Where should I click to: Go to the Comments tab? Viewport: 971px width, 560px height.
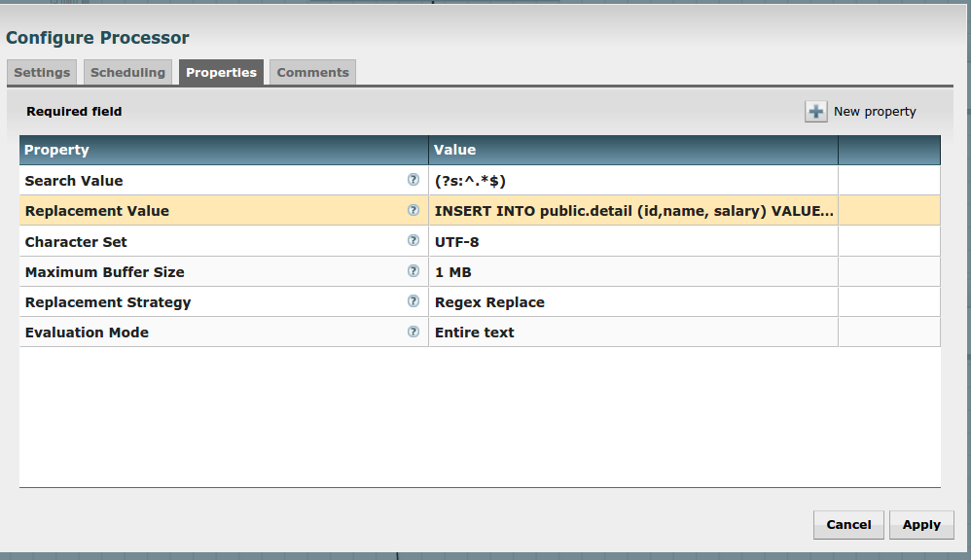312,73
